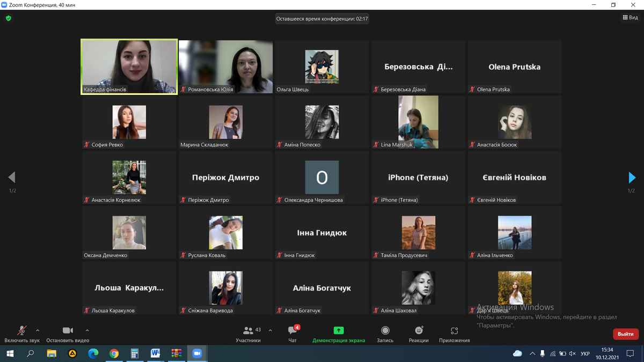Expand video options arrow beside camera

87,330
